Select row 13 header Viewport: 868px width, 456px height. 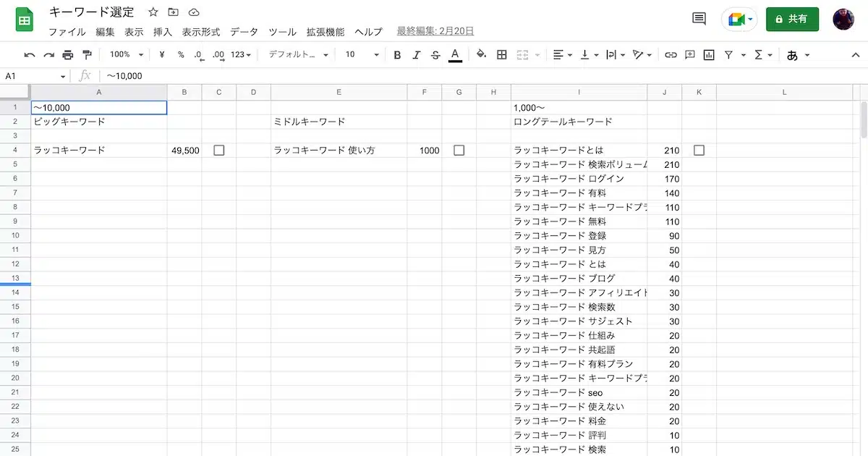(x=15, y=278)
